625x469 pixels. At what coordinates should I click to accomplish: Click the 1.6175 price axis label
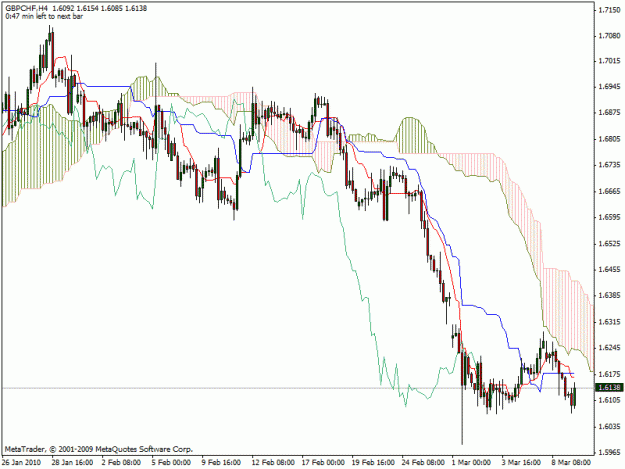(609, 374)
